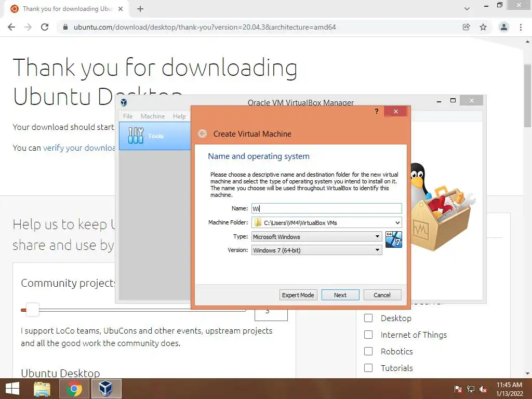Click the network tray icon

tap(471, 389)
